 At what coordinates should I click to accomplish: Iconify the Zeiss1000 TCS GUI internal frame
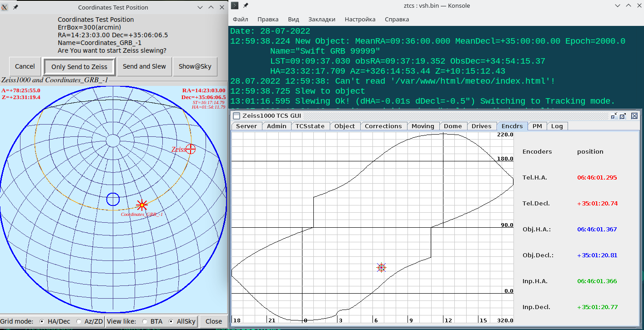(x=614, y=116)
